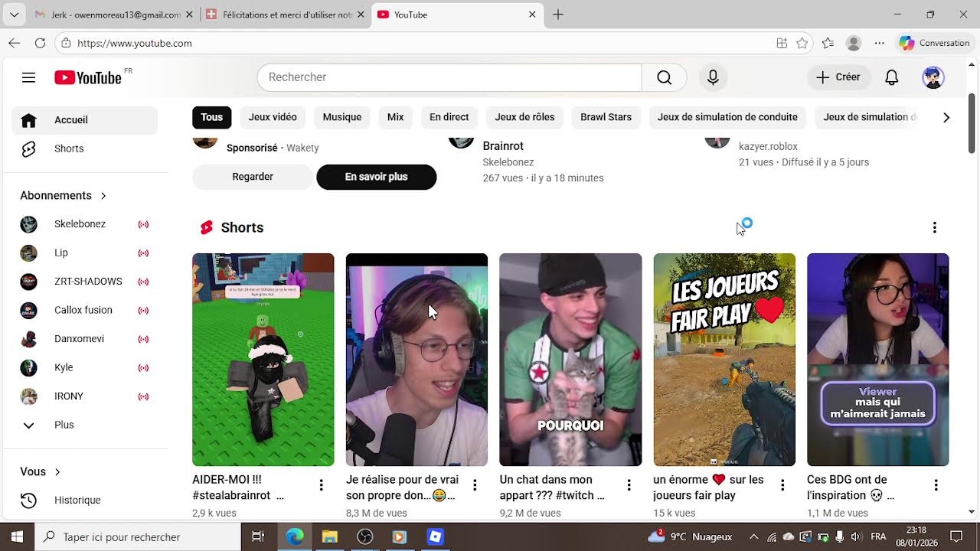Select the Brawl Stars filter chip
Viewport: 980px width, 551px height.
click(x=606, y=117)
